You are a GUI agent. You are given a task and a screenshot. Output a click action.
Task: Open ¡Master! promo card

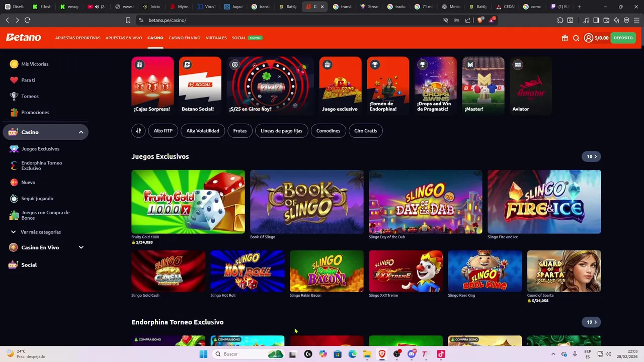coord(483,85)
